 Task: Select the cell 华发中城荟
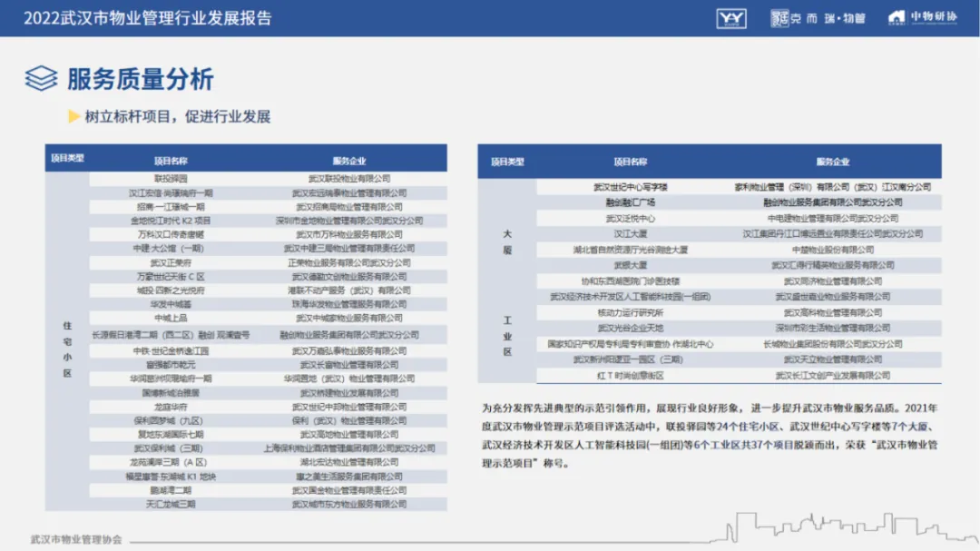coord(171,304)
